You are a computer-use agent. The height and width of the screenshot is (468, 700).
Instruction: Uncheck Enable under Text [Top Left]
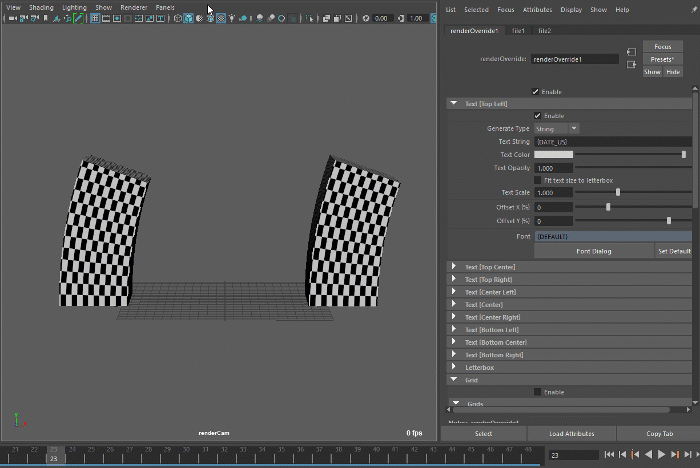538,115
